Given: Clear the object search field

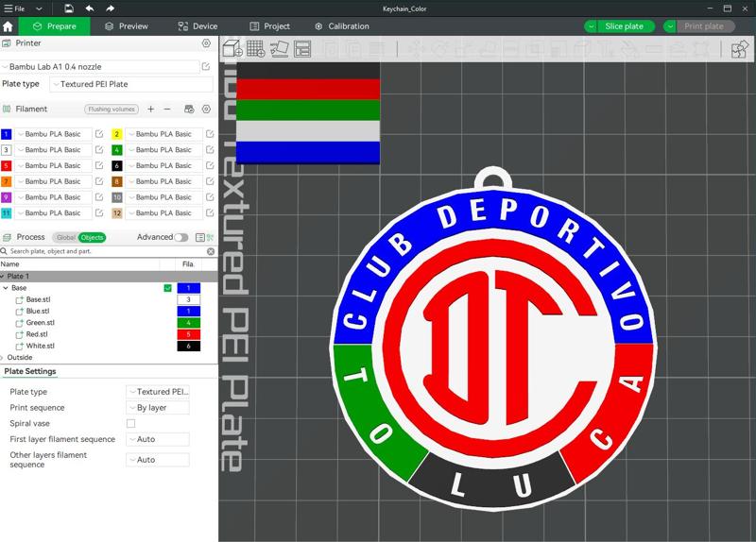Looking at the screenshot, I should [211, 251].
